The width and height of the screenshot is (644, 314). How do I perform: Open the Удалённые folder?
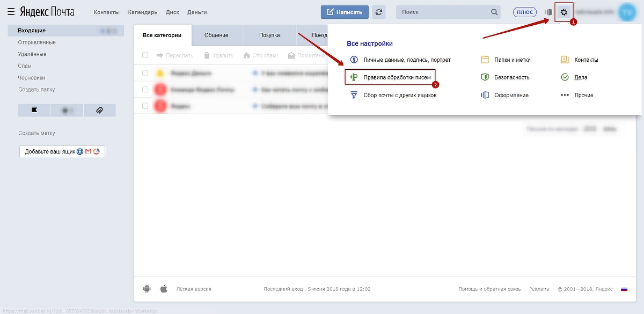(x=32, y=54)
